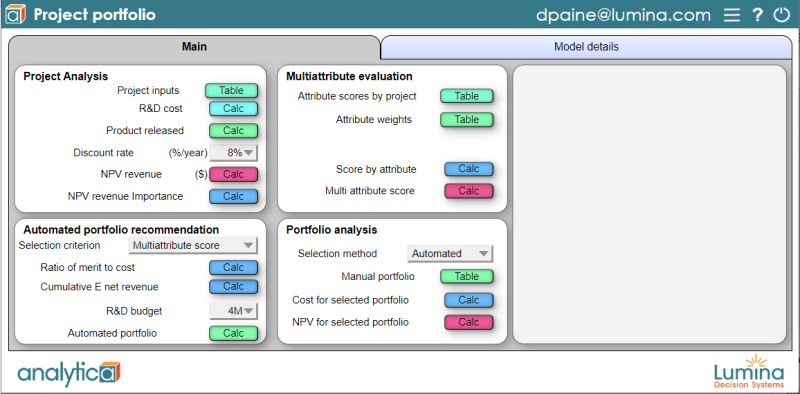Open the Discount rate 8% dropdown
Viewport: 800px width, 394px height.
pos(234,153)
